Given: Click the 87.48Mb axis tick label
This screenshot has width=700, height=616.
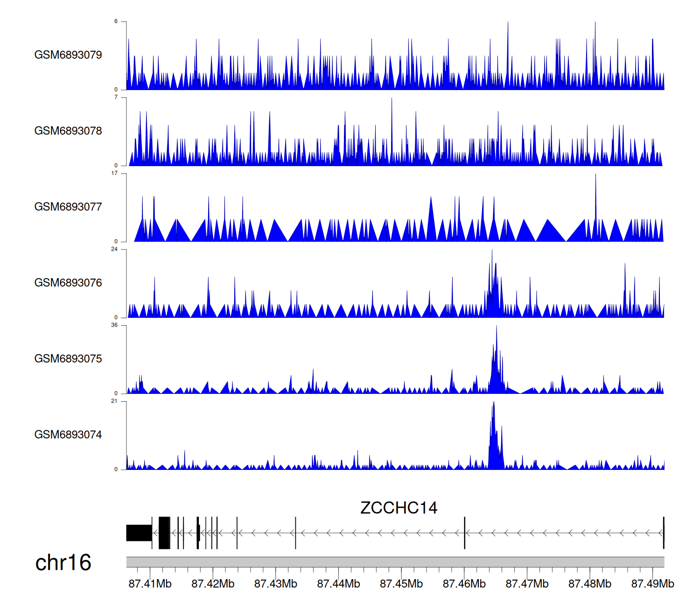Looking at the screenshot, I should (589, 584).
